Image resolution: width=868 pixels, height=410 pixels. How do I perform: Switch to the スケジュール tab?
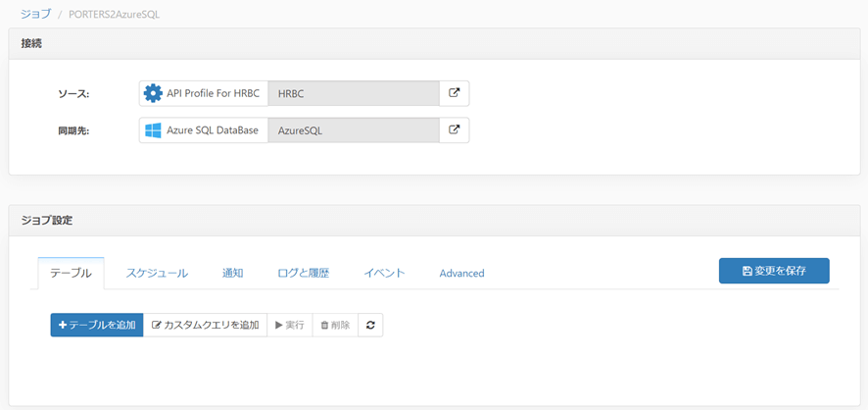click(157, 274)
